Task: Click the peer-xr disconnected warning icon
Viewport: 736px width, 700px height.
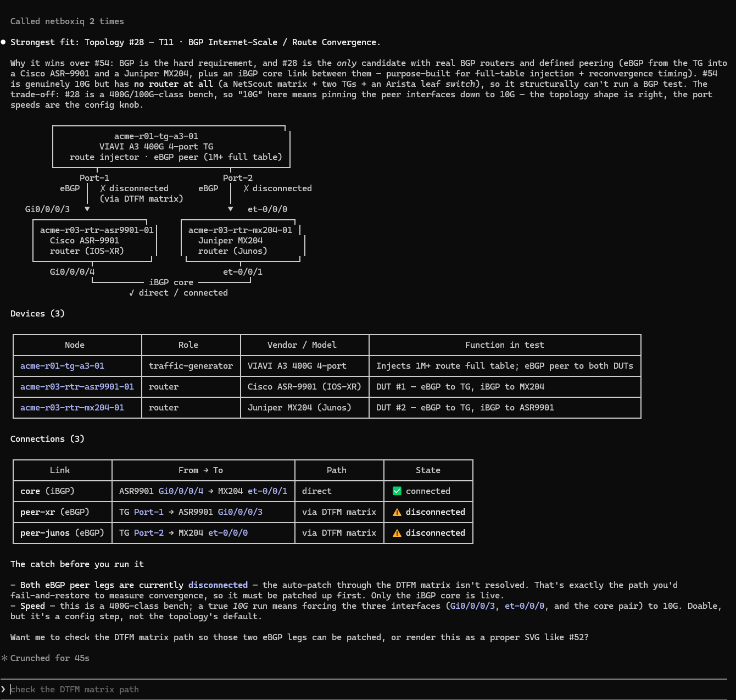Action: pyautogui.click(x=397, y=512)
